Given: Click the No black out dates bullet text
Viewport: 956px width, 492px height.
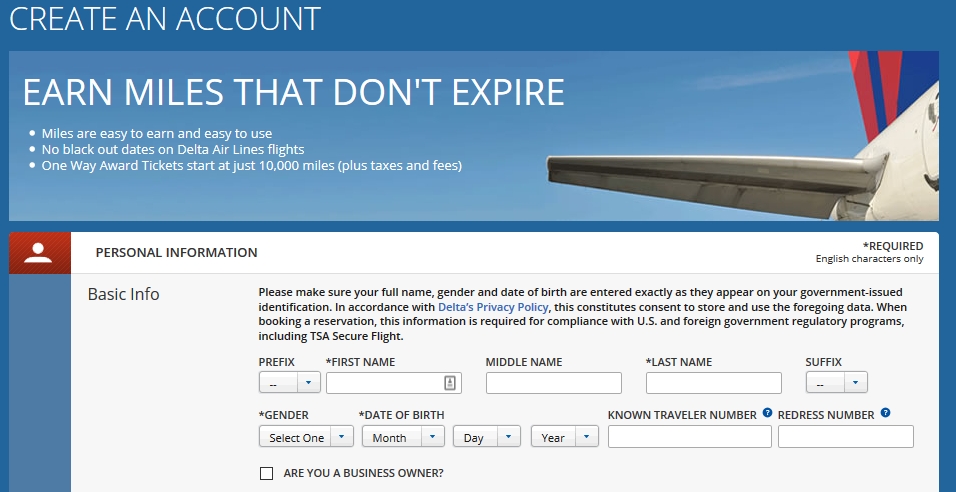Looking at the screenshot, I should click(x=173, y=149).
